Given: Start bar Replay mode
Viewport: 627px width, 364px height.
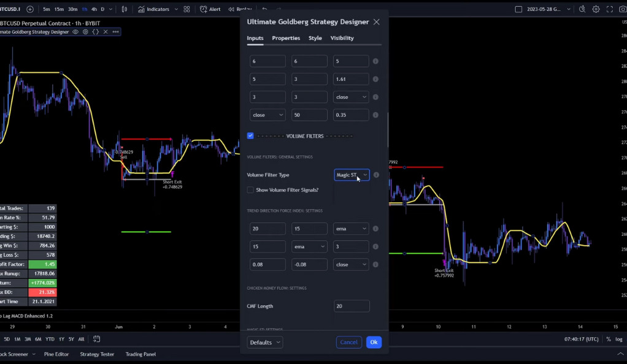Looking at the screenshot, I should (239, 9).
